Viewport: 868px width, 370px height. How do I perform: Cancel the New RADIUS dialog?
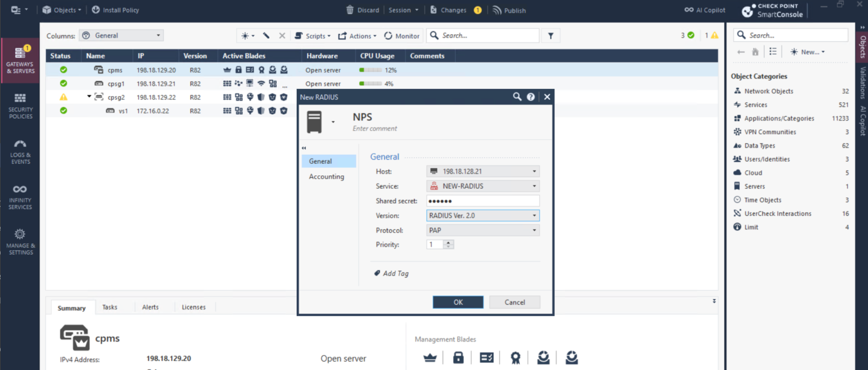pos(514,302)
